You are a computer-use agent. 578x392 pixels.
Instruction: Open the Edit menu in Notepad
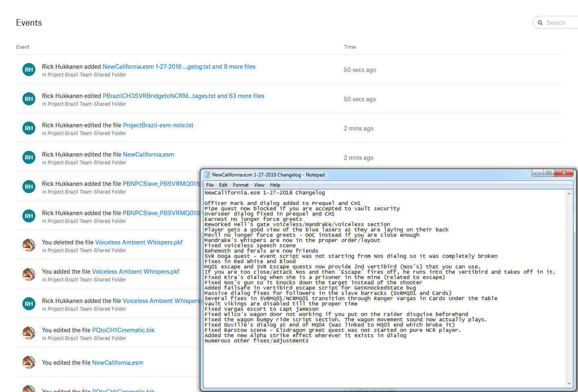223,185
